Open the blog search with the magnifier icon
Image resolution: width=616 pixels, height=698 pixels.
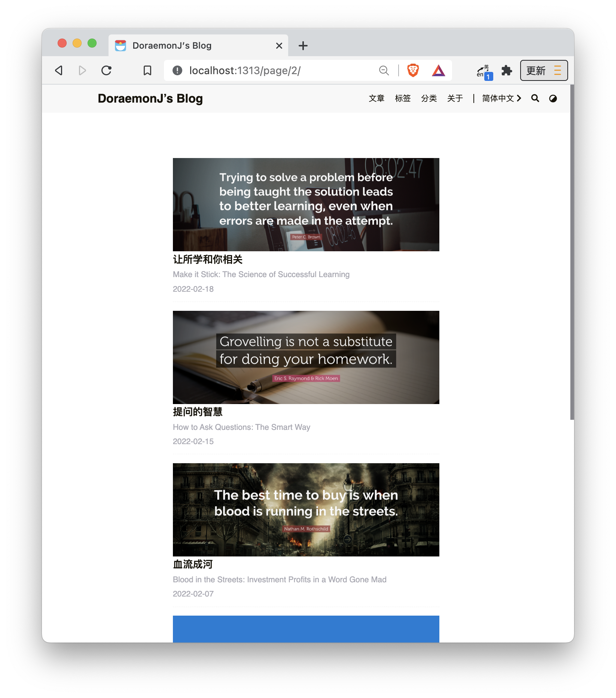click(535, 98)
